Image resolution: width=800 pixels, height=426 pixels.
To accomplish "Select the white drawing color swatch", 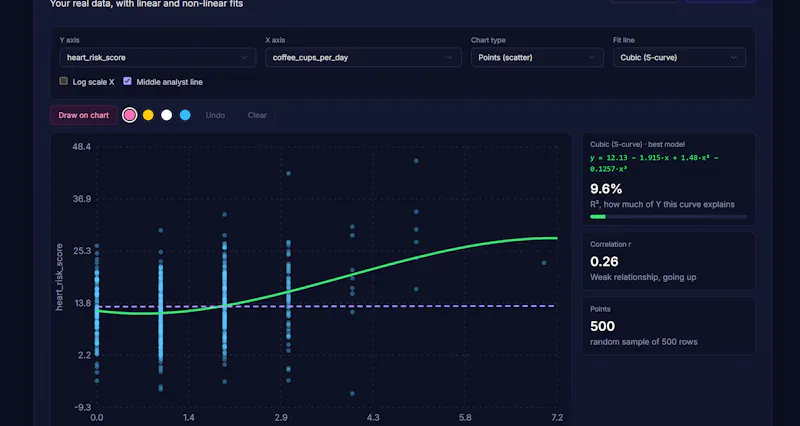I will point(166,115).
